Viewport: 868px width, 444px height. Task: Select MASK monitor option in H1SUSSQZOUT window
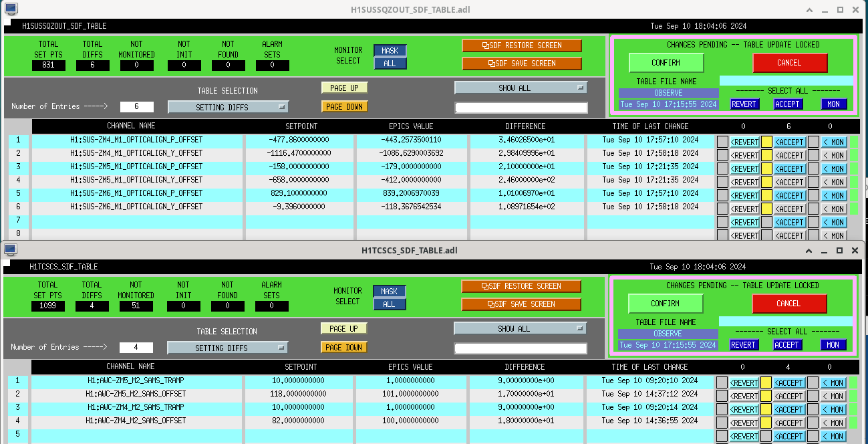click(x=390, y=51)
